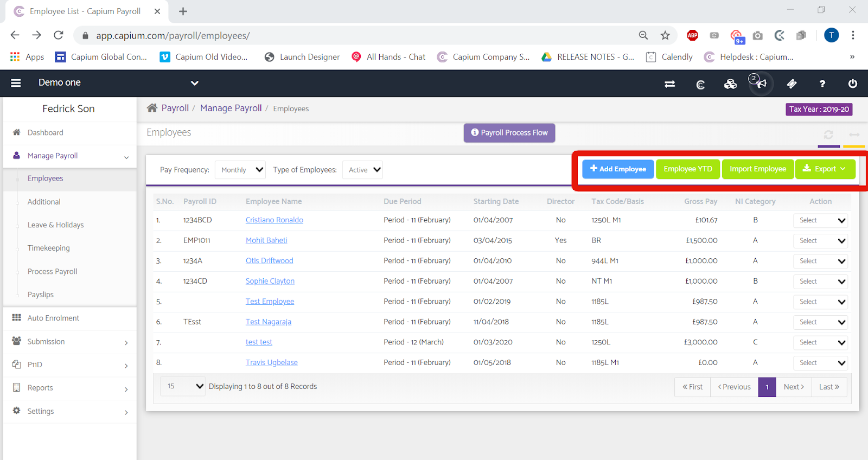Screen dimensions: 868x460
Task: Click the expand width arrows icon
Action: [854, 135]
